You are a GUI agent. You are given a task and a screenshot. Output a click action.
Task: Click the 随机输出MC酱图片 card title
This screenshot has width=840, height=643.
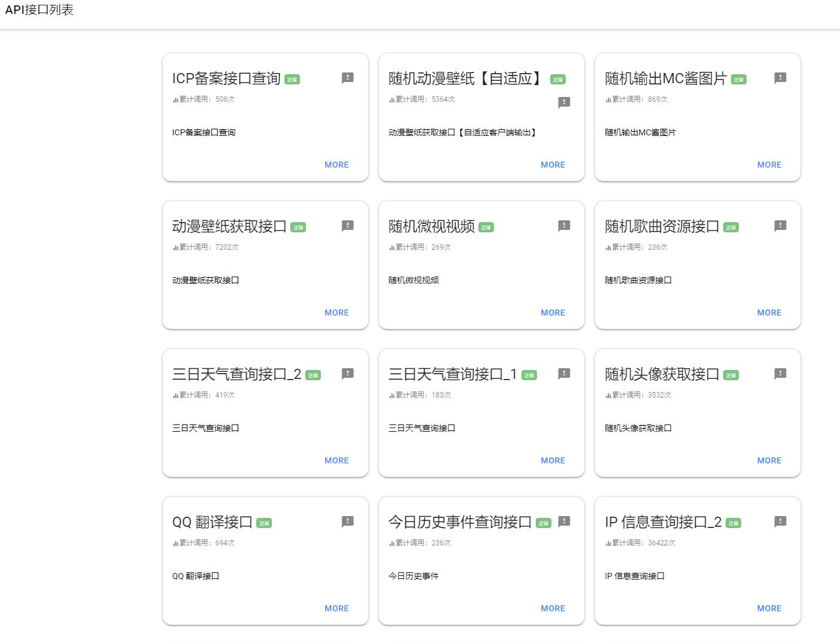666,78
